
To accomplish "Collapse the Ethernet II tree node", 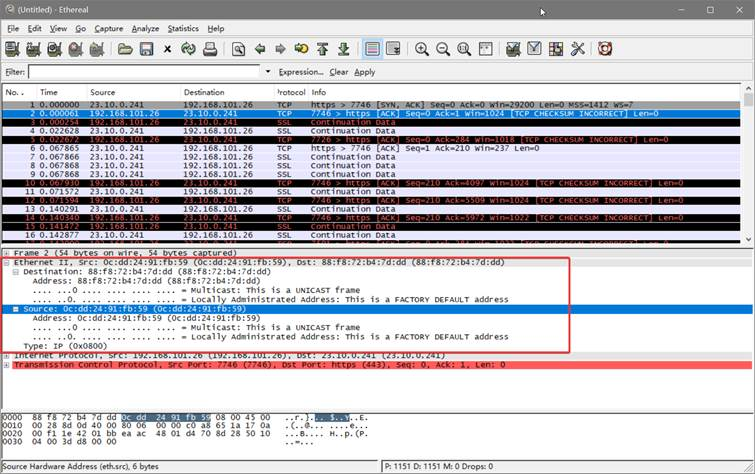I will click(7, 263).
